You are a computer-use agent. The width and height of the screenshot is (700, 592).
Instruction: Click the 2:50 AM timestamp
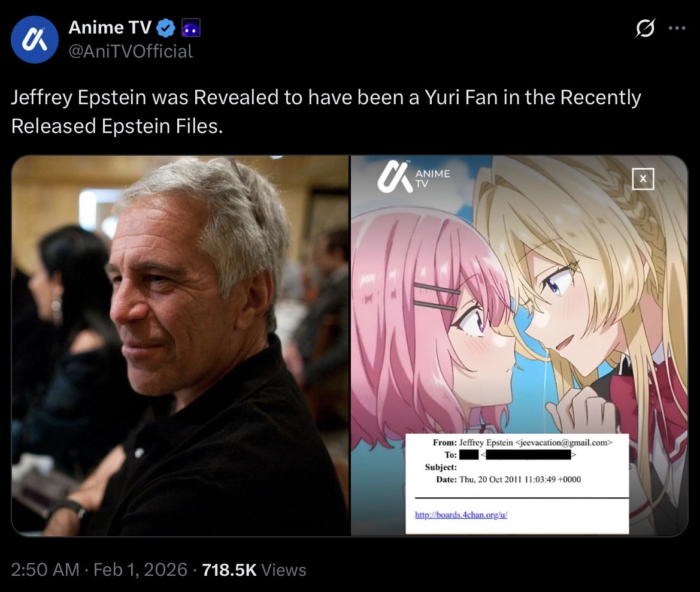[45, 570]
